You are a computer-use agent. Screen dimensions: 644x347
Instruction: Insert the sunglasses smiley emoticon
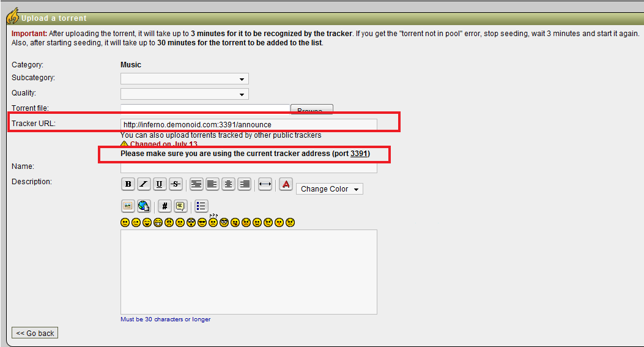202,223
